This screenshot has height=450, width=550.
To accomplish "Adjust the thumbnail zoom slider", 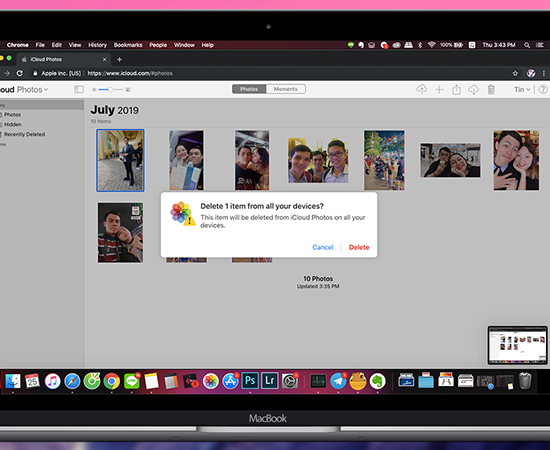I will pyautogui.click(x=110, y=89).
